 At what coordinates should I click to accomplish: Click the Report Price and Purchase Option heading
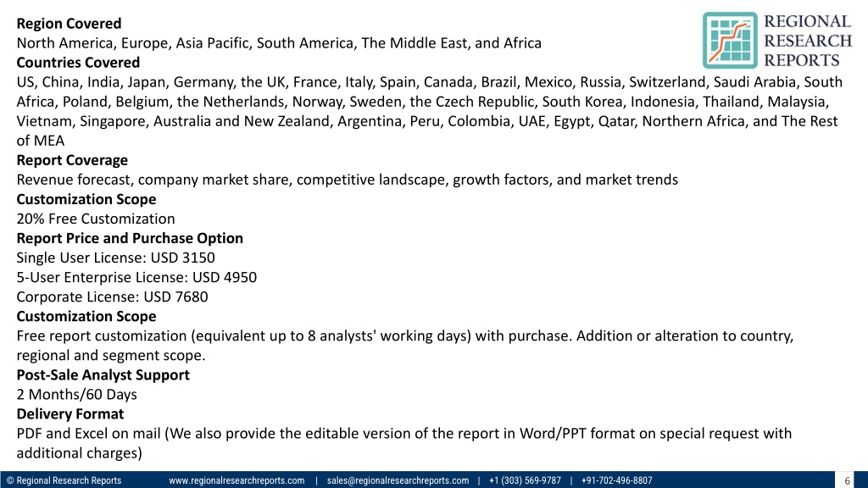point(130,238)
